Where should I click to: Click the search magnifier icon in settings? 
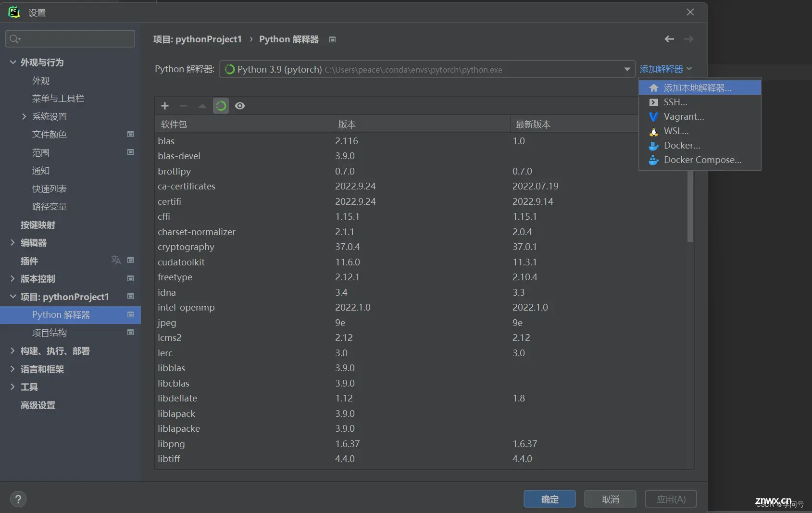point(15,39)
